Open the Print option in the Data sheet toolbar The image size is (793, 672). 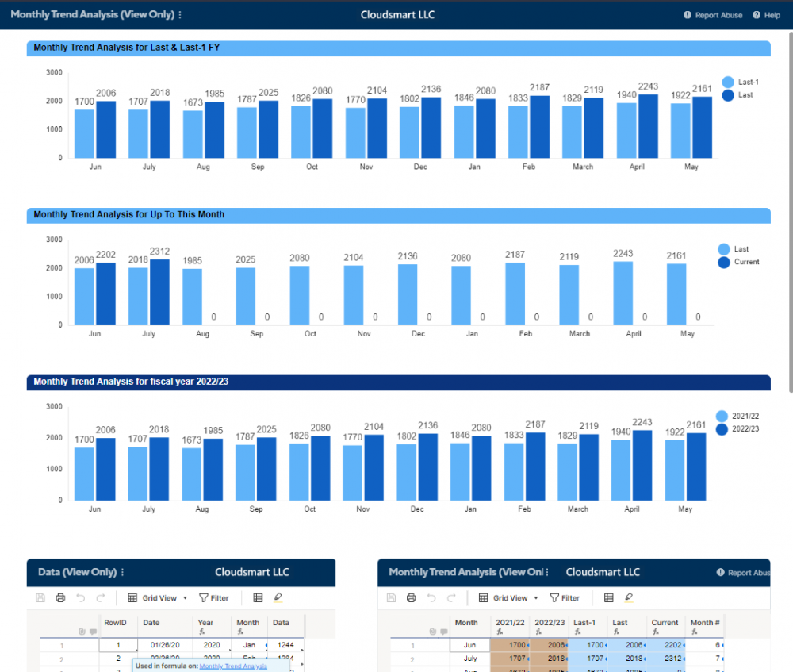[60, 597]
